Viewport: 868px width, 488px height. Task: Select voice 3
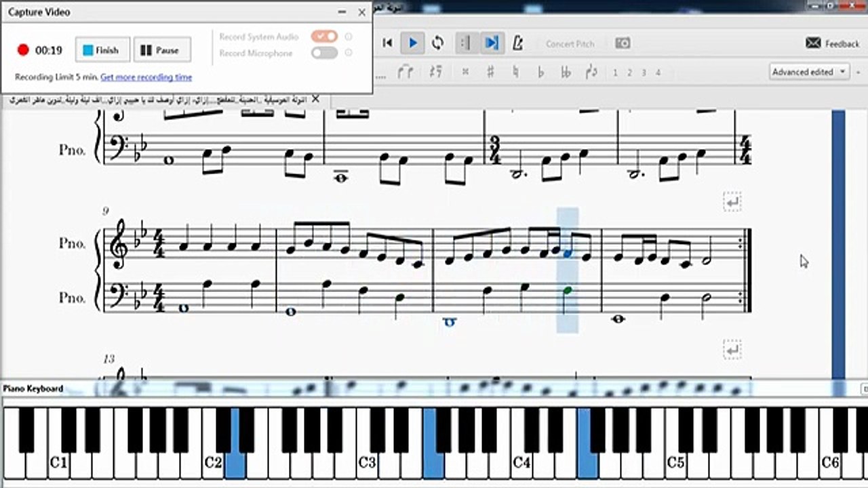point(644,73)
